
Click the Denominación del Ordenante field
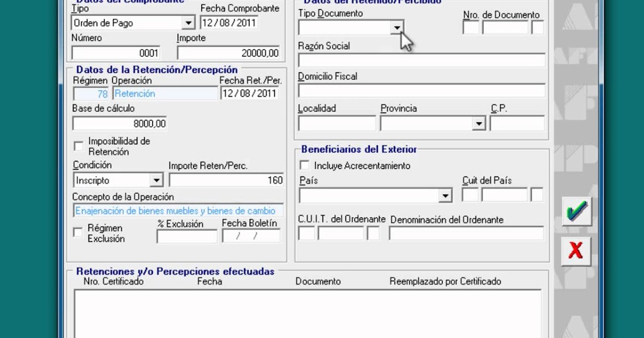[x=466, y=233]
